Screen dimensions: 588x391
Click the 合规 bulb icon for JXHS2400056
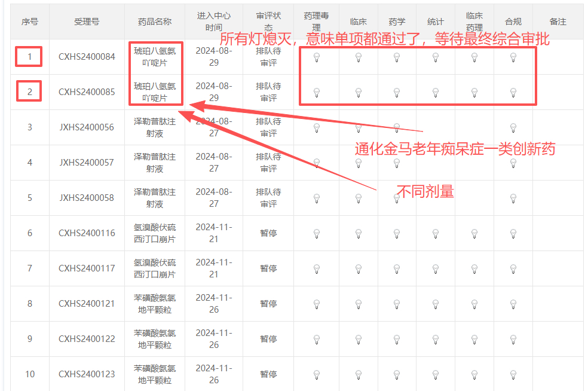pyautogui.click(x=513, y=128)
